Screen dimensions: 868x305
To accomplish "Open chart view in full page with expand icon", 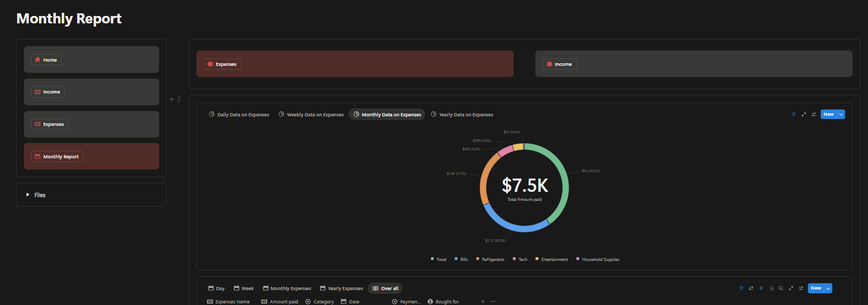I will [x=804, y=115].
